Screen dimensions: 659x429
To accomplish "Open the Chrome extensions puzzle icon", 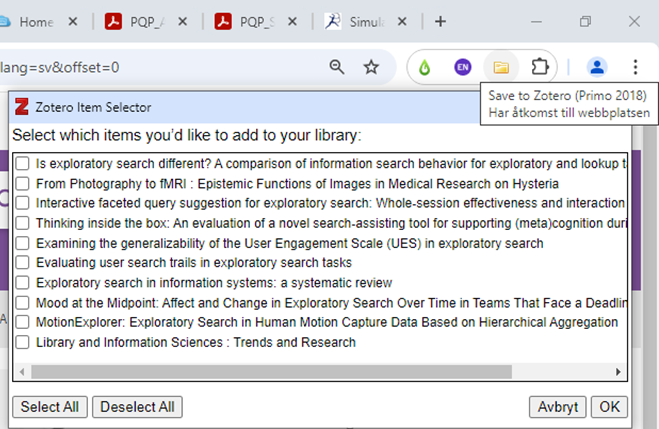I will click(x=539, y=67).
